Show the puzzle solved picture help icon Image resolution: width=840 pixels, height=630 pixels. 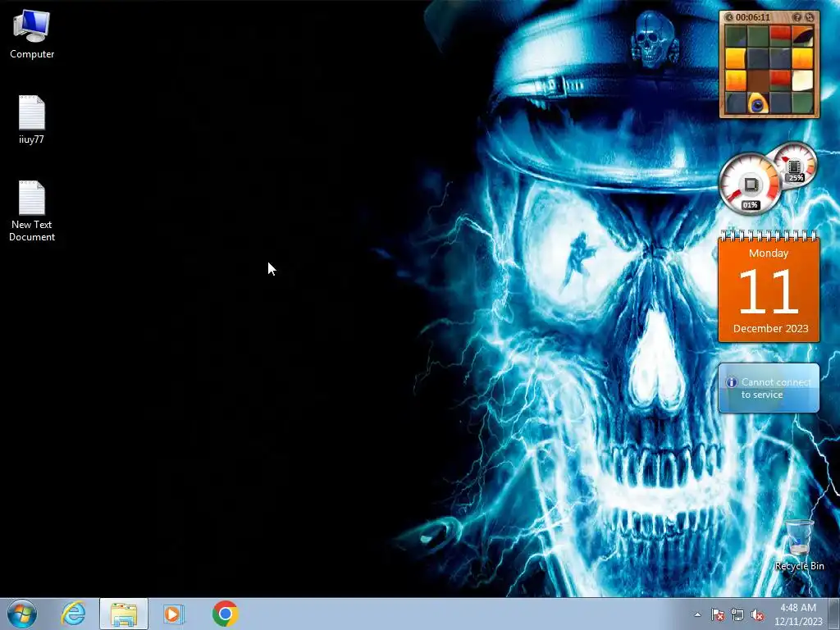click(797, 17)
